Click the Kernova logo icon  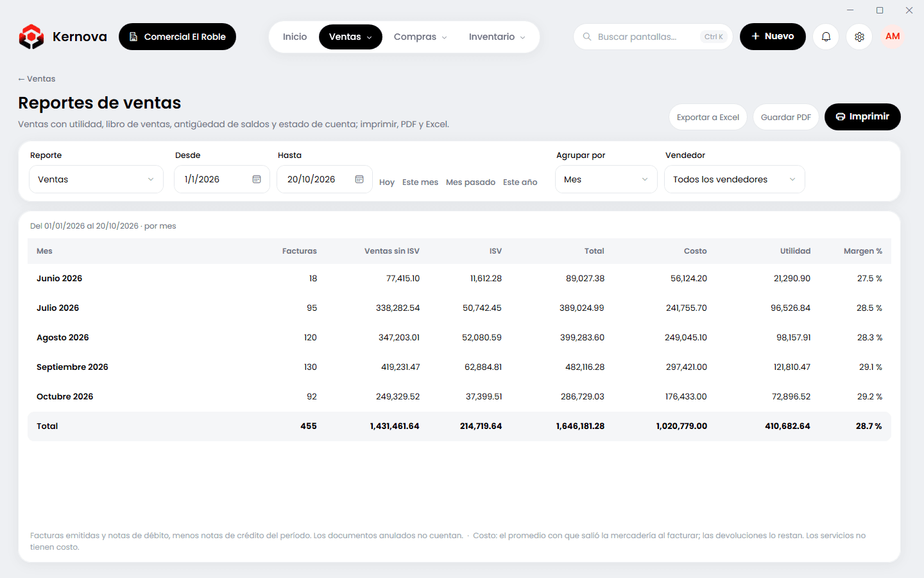pos(31,37)
